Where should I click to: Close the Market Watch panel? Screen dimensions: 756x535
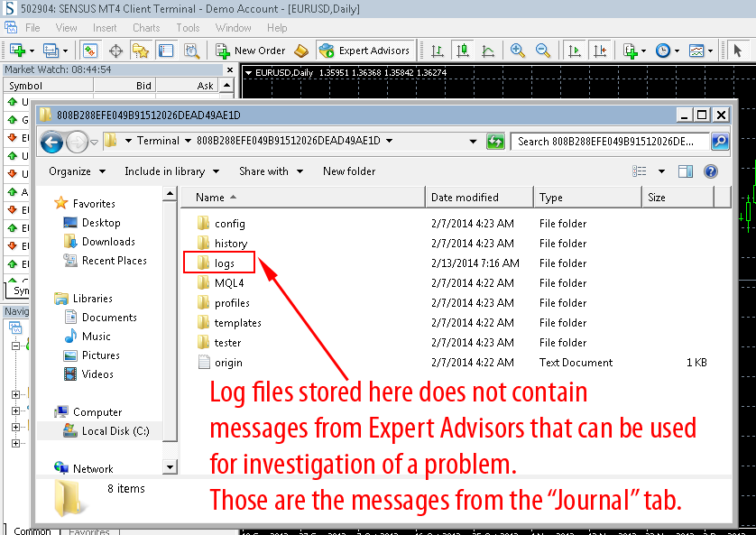pyautogui.click(x=230, y=69)
